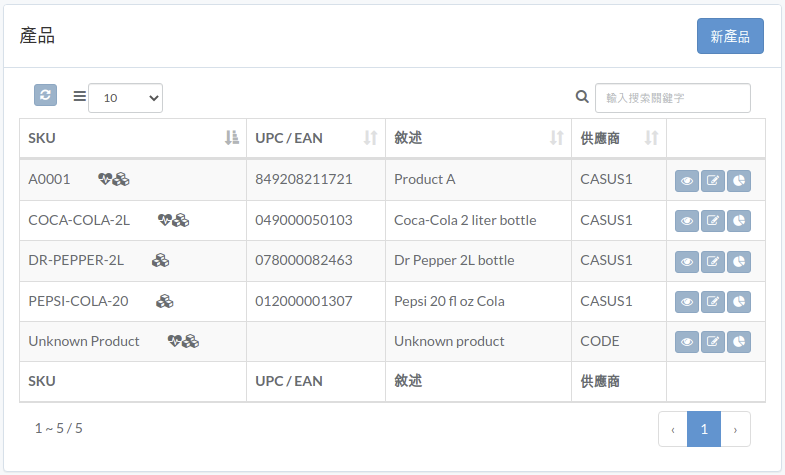Click description Product A
This screenshot has height=475, width=785.
click(x=425, y=179)
